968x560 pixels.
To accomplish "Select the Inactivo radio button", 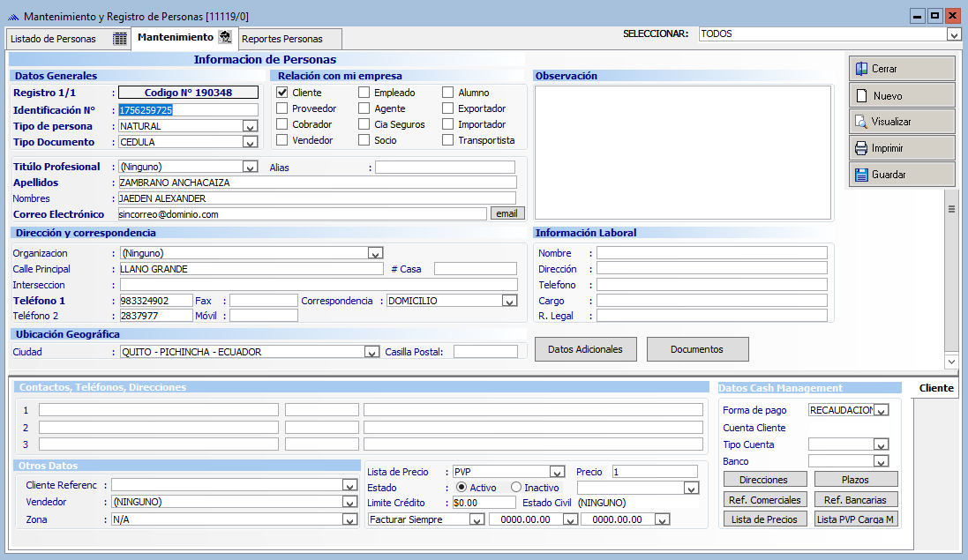I will click(515, 488).
